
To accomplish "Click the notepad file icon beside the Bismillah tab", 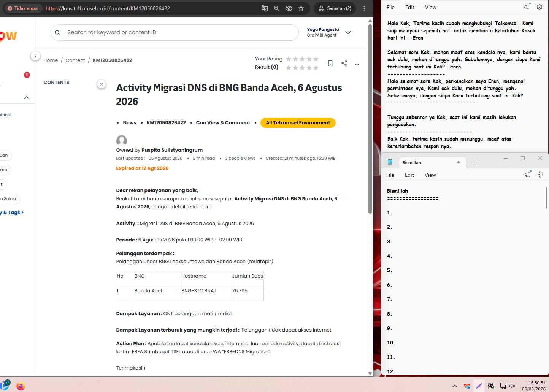I will (x=390, y=162).
